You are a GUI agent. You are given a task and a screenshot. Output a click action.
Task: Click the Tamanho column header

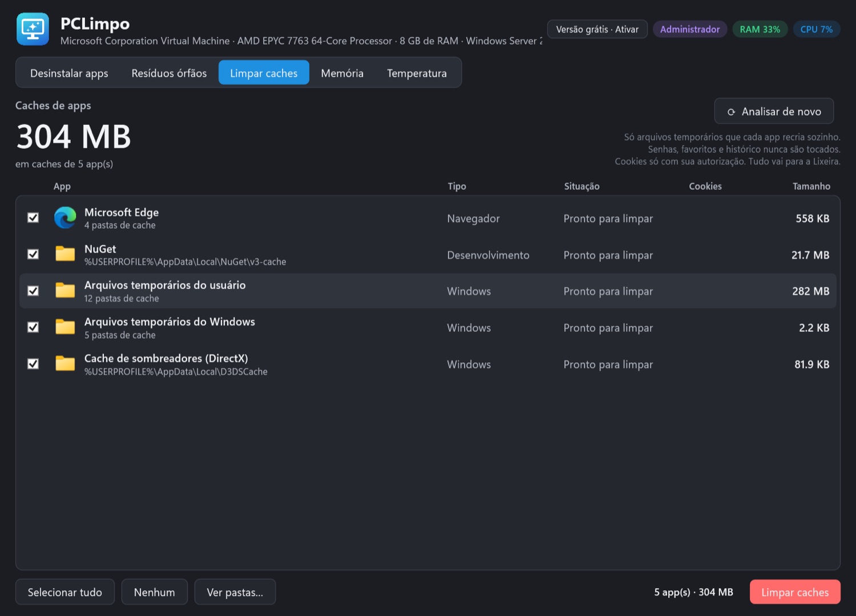tap(811, 187)
